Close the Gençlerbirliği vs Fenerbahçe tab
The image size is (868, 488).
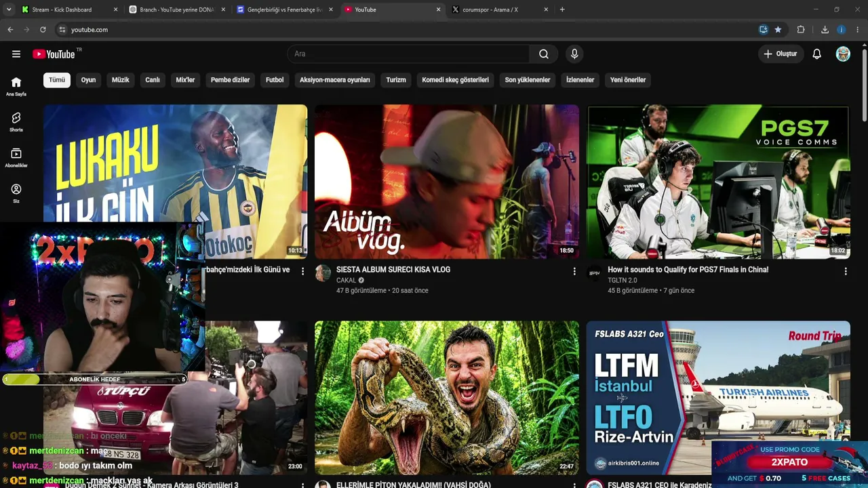click(331, 9)
